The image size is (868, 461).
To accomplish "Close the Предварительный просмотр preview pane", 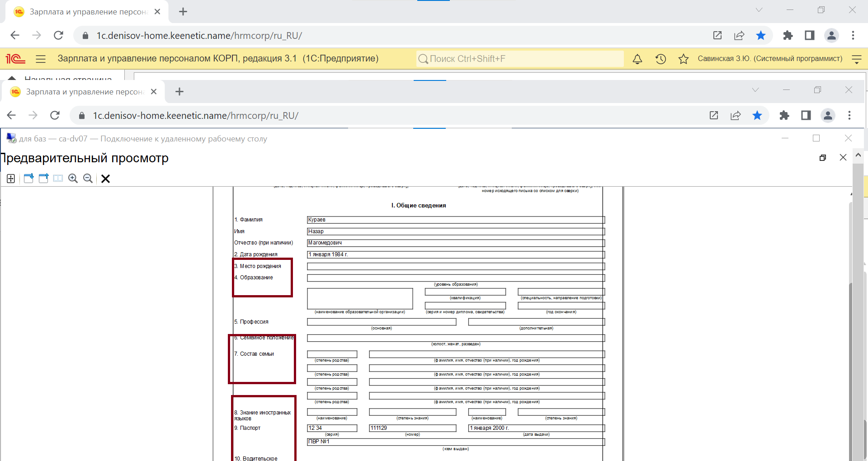I will 843,157.
